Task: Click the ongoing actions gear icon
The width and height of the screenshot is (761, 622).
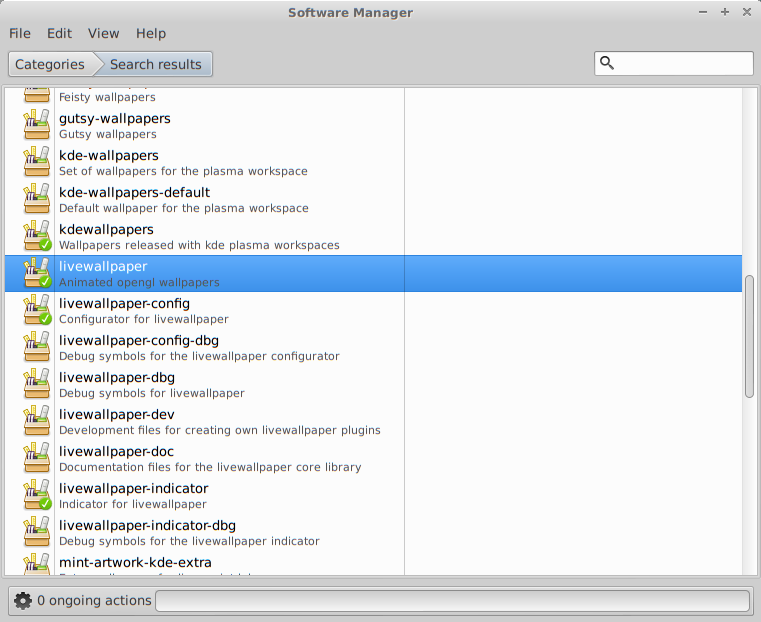Action: coord(23,601)
